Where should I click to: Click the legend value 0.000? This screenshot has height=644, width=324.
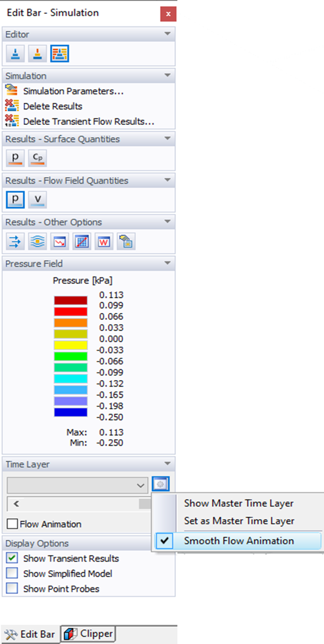tap(111, 339)
